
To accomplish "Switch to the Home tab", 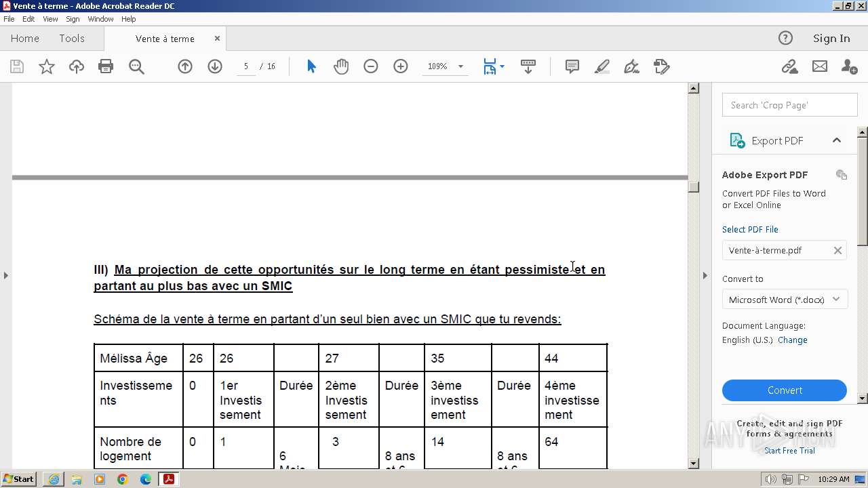I will (25, 39).
